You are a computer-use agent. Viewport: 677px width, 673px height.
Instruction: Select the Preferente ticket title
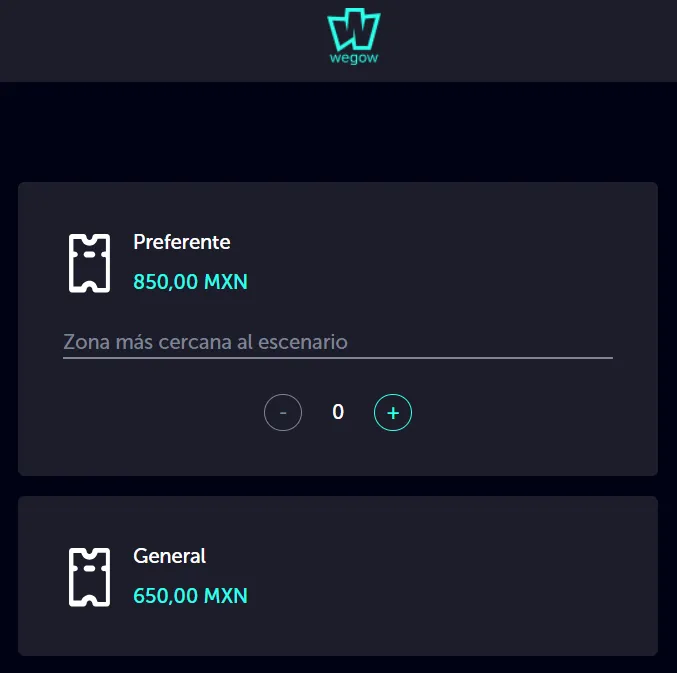182,242
